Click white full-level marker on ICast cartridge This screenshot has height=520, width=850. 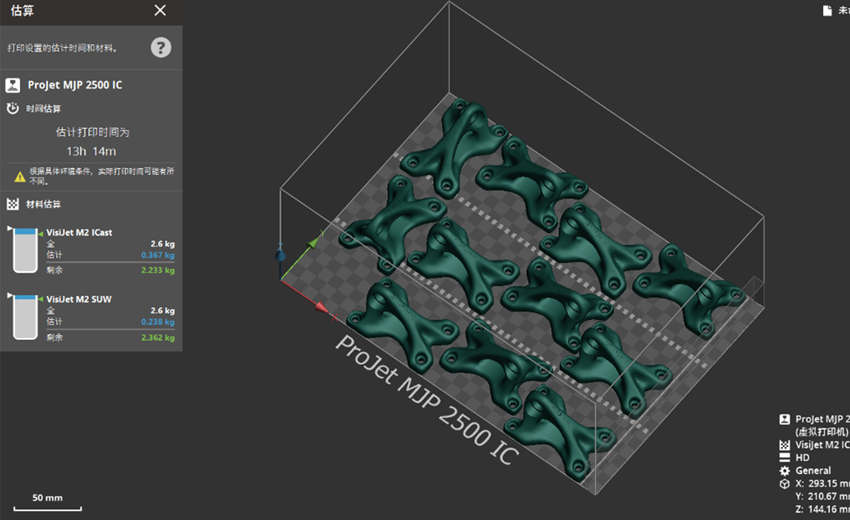click(x=9, y=228)
